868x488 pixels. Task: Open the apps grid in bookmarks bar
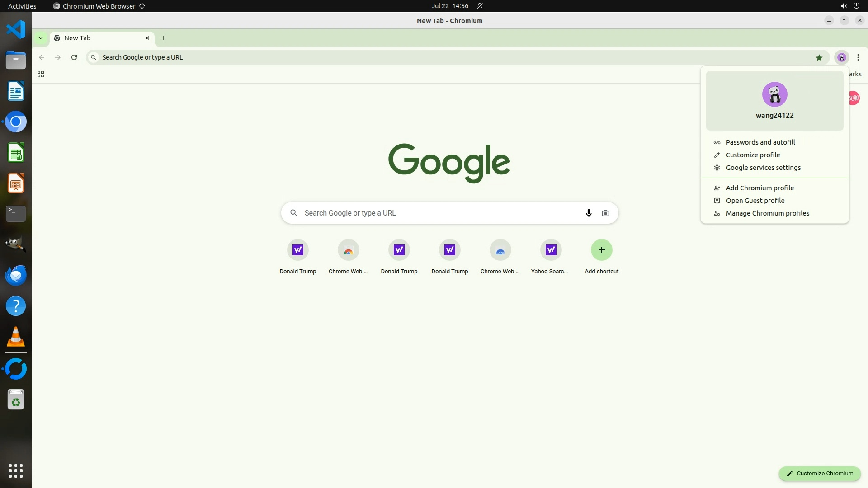point(41,74)
